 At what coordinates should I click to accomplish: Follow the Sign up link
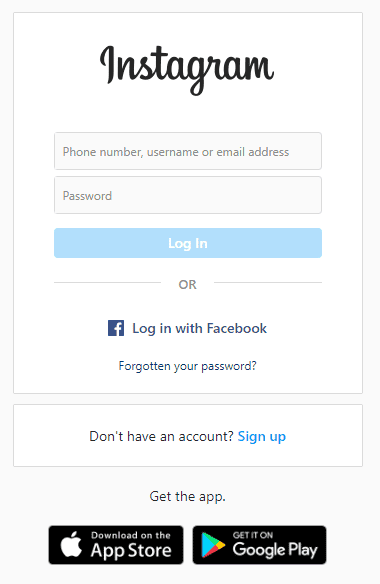click(x=262, y=436)
